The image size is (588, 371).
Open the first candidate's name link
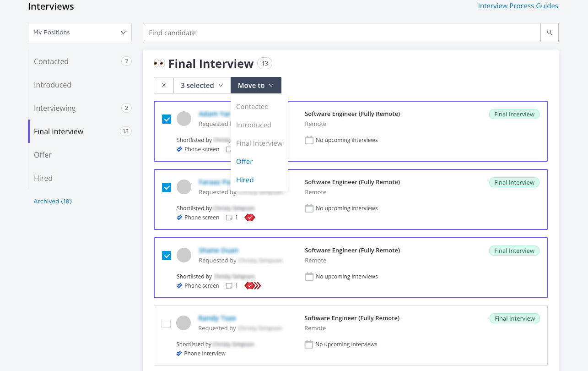pos(214,114)
